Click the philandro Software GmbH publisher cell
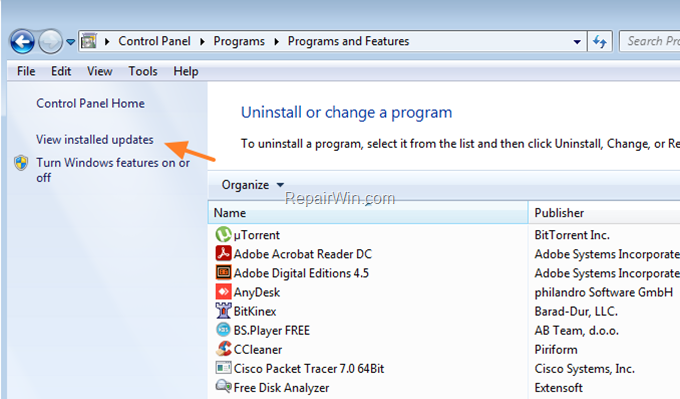680x399 pixels. coord(604,292)
